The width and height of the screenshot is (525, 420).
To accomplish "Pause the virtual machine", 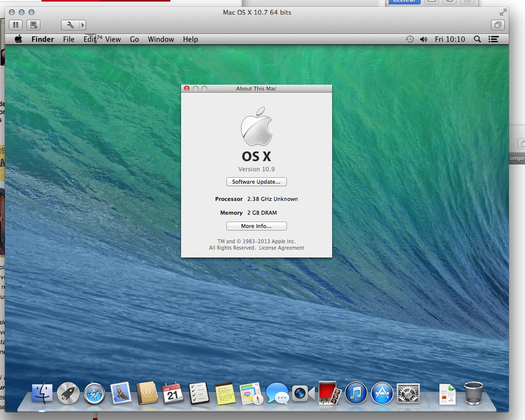I will pos(15,25).
